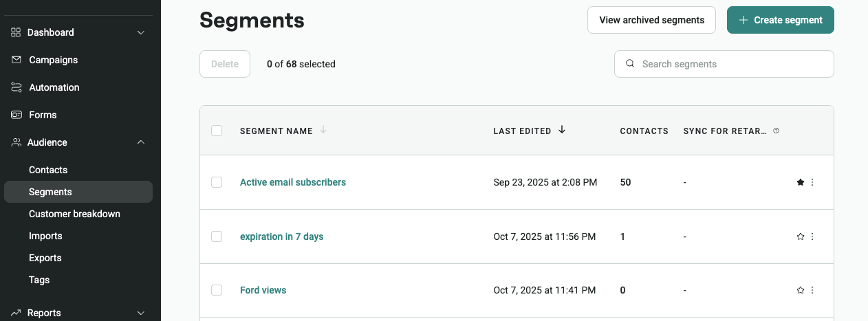The height and width of the screenshot is (321, 868).
Task: Sort by segment name arrow icon
Action: (323, 130)
